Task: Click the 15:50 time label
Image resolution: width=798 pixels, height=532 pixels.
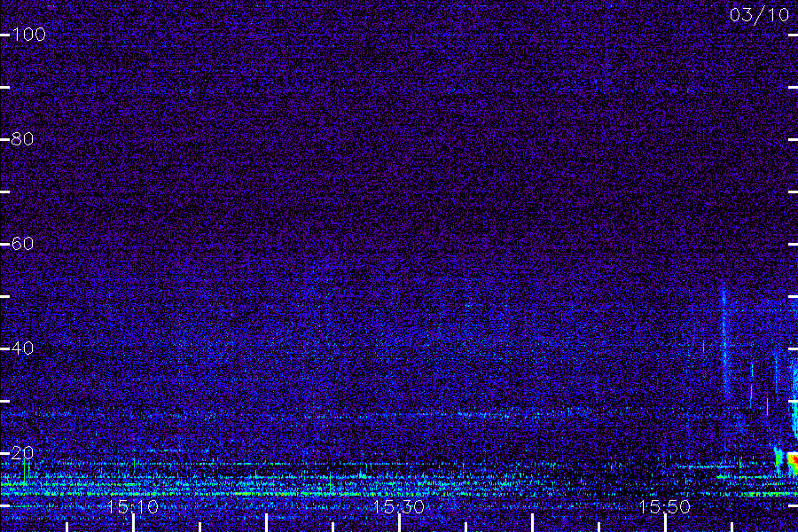Action: click(665, 507)
